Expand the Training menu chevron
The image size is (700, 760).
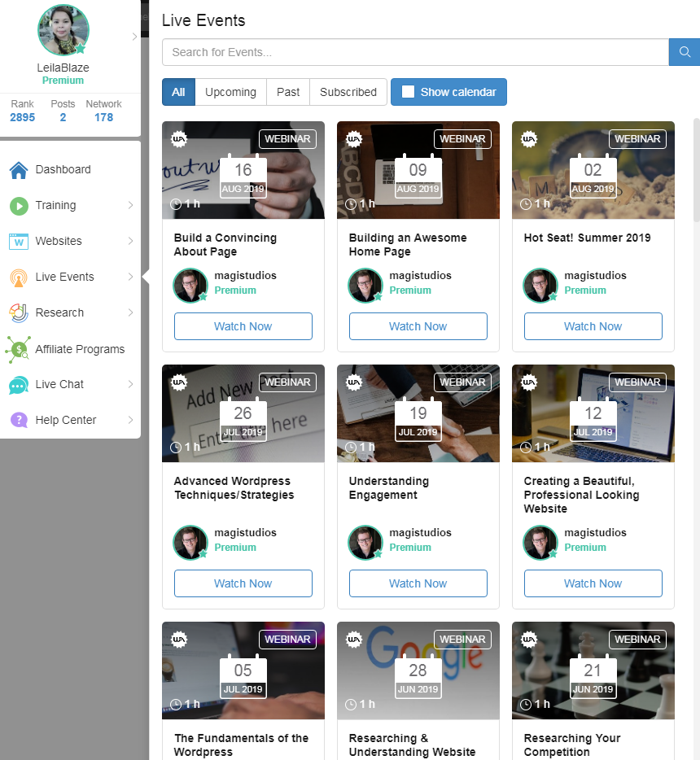pyautogui.click(x=130, y=205)
